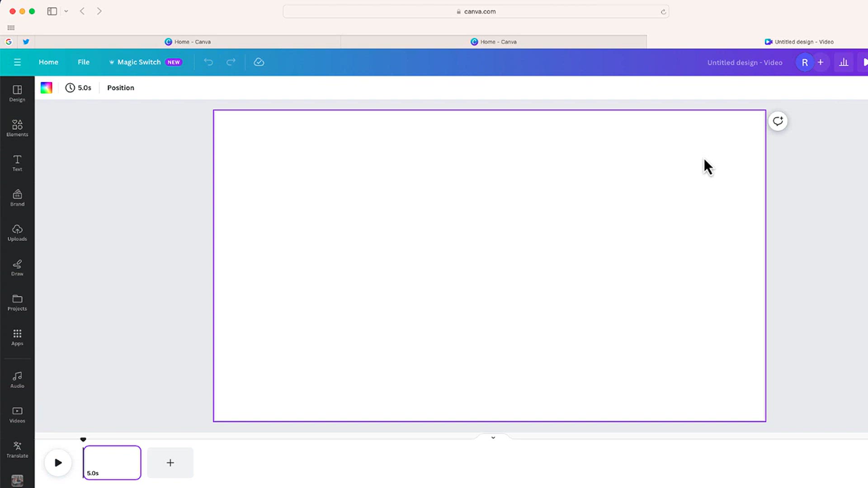Screen dimensions: 868x488
Task: Open the Audio panel
Action: click(x=17, y=380)
